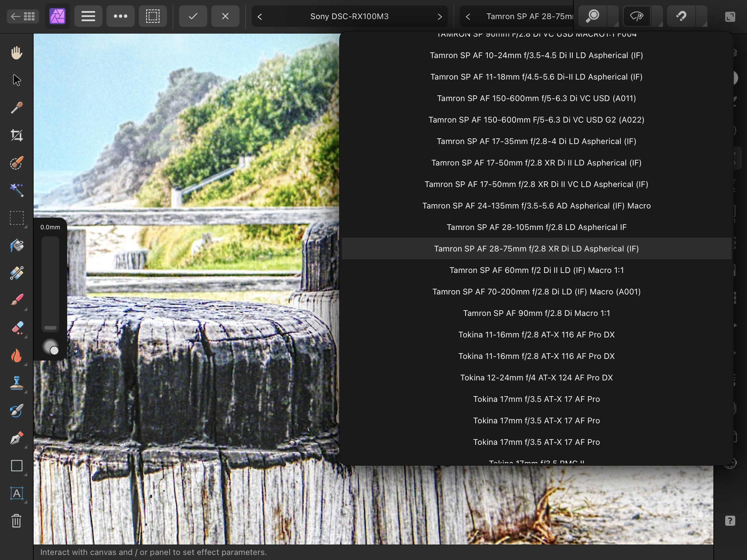Toggle the preview eye icon
The height and width of the screenshot is (560, 747).
coord(636,16)
